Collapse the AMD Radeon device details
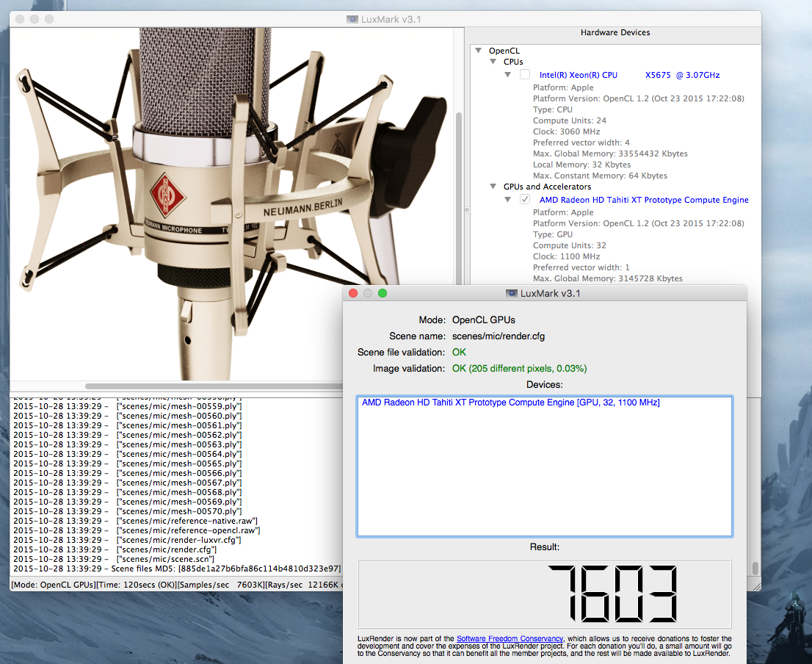The height and width of the screenshot is (664, 812). (508, 200)
